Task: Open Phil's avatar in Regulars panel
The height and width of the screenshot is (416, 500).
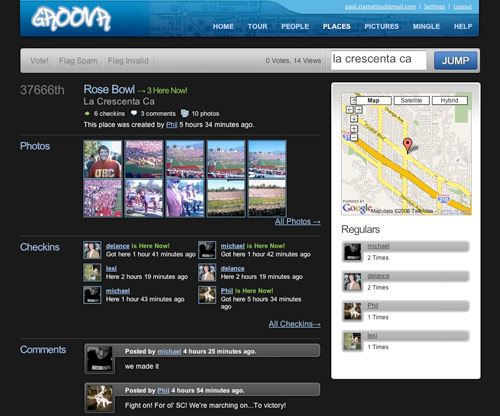Action: [x=352, y=311]
